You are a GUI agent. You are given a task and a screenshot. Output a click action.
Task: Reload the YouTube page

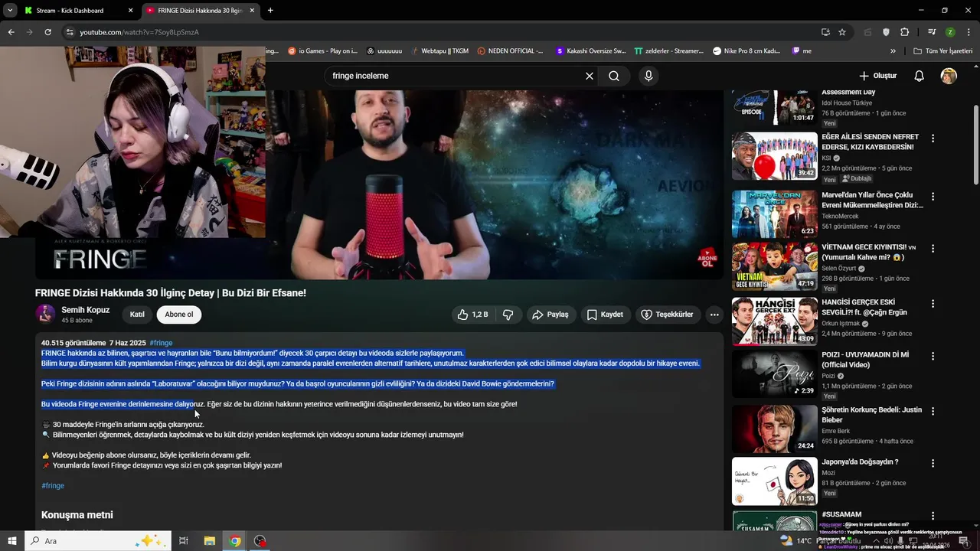click(x=47, y=32)
